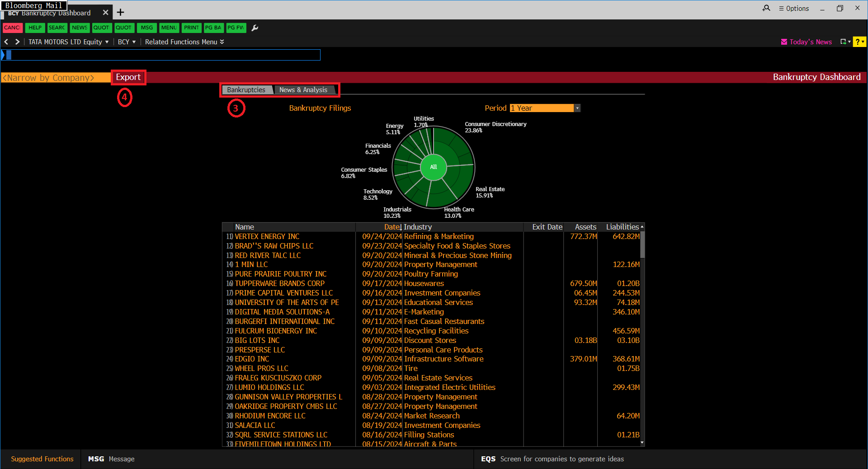Click Energy 5.11% chart label
868x469 pixels.
394,129
